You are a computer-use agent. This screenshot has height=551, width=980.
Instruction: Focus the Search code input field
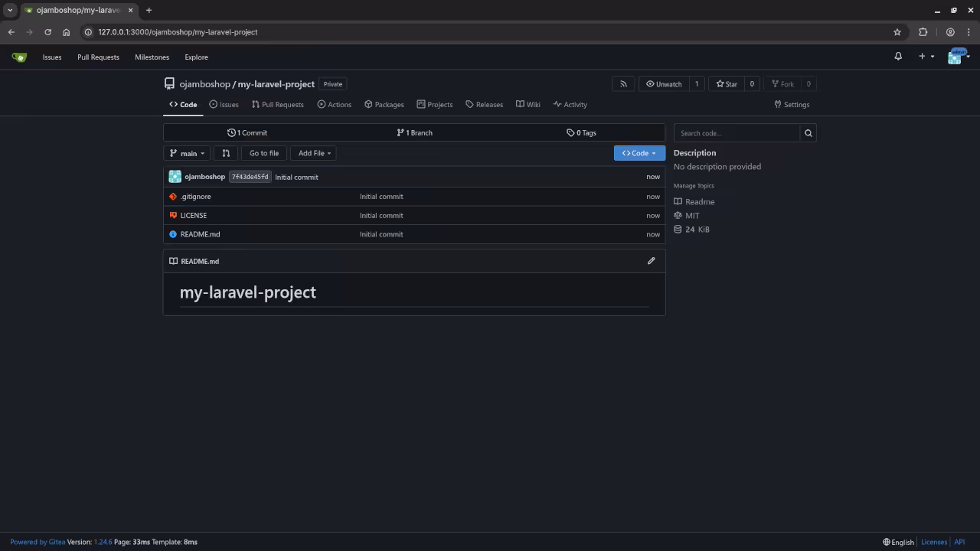[x=737, y=133]
